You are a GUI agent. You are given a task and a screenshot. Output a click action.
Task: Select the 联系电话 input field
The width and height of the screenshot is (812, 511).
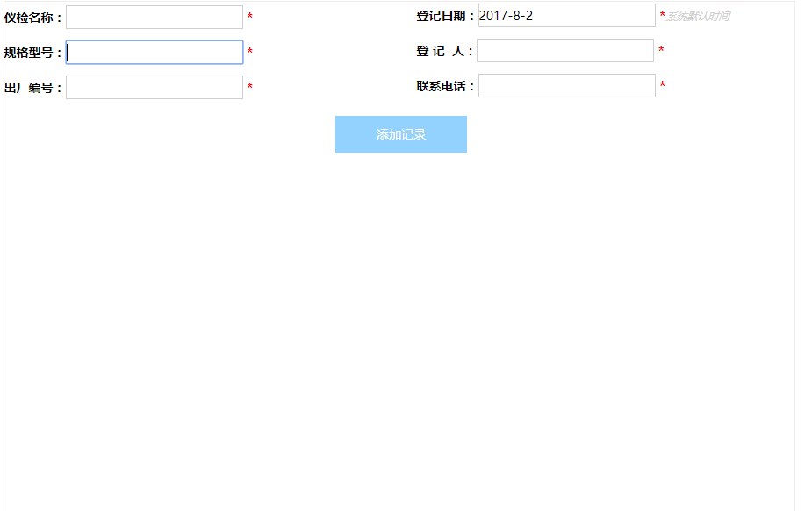click(566, 85)
